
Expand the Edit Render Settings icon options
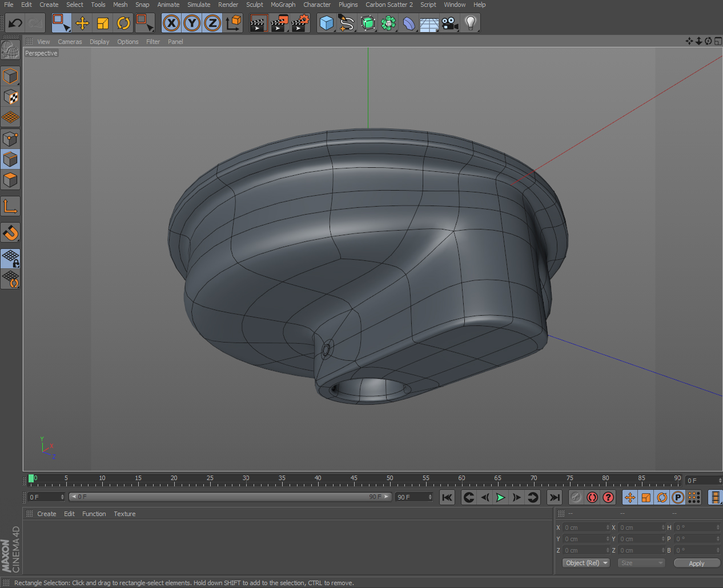[x=300, y=23]
